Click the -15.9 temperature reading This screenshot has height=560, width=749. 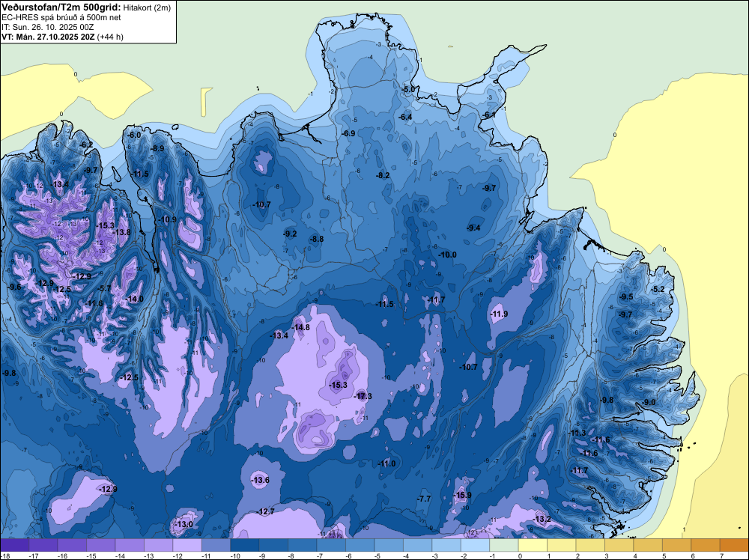[463, 495]
